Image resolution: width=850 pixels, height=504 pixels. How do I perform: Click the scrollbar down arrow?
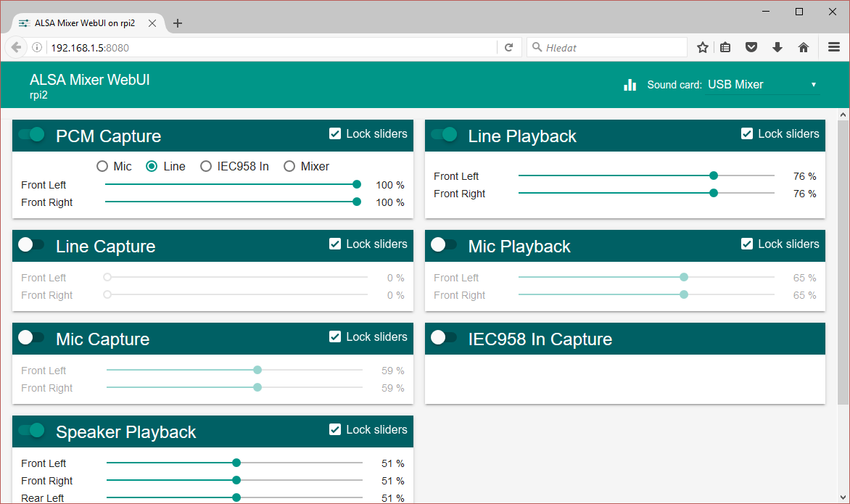click(x=843, y=497)
